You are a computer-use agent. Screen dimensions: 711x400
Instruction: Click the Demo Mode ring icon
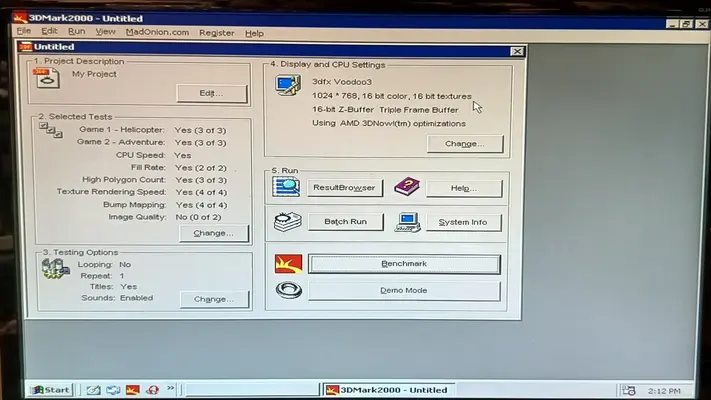click(287, 291)
